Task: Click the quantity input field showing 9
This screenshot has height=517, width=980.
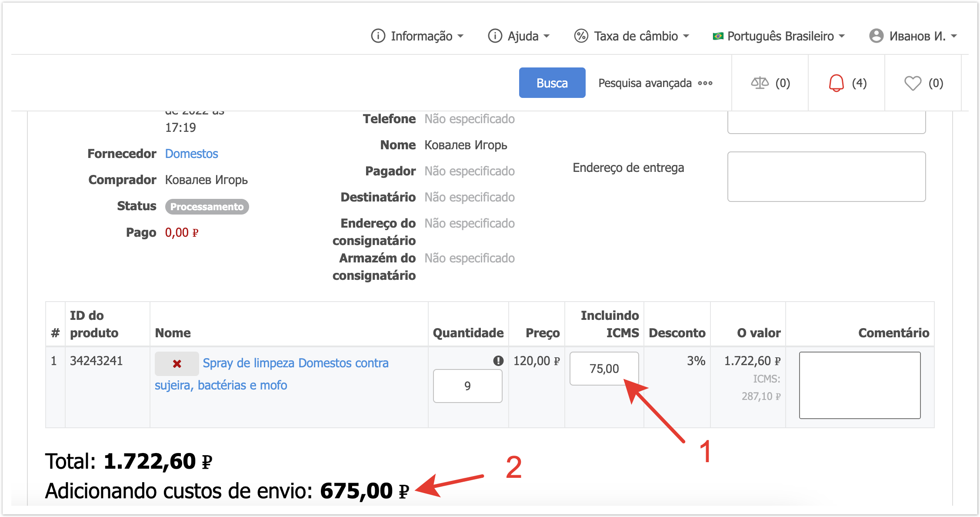Action: tap(467, 386)
